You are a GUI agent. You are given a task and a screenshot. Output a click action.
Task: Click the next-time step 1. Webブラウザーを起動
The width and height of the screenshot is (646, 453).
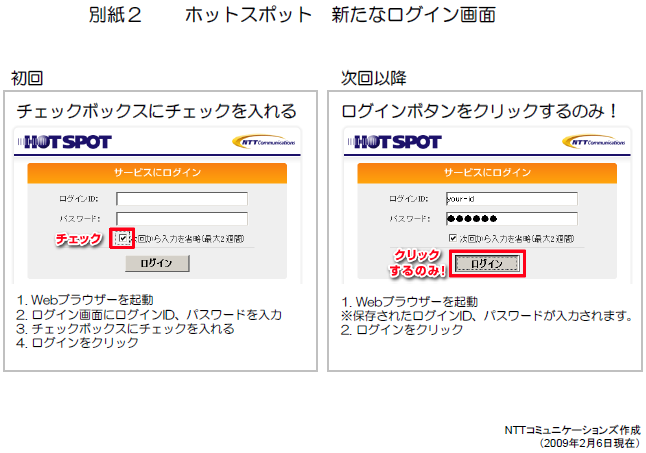click(x=410, y=302)
